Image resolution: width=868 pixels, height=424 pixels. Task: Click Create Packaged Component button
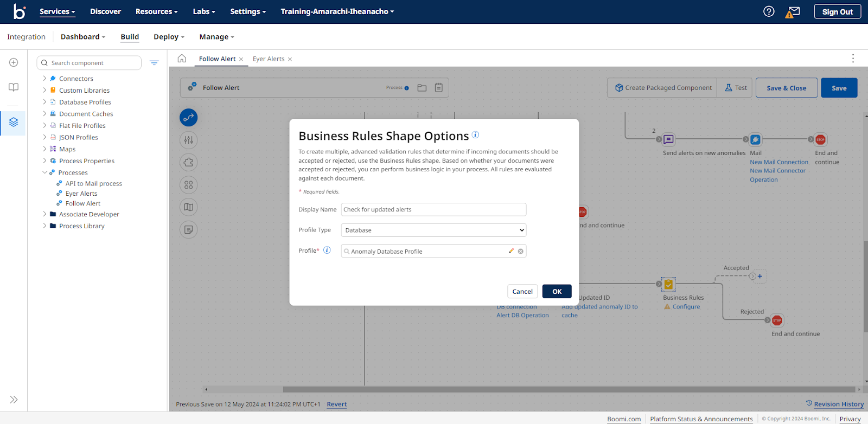tap(662, 88)
